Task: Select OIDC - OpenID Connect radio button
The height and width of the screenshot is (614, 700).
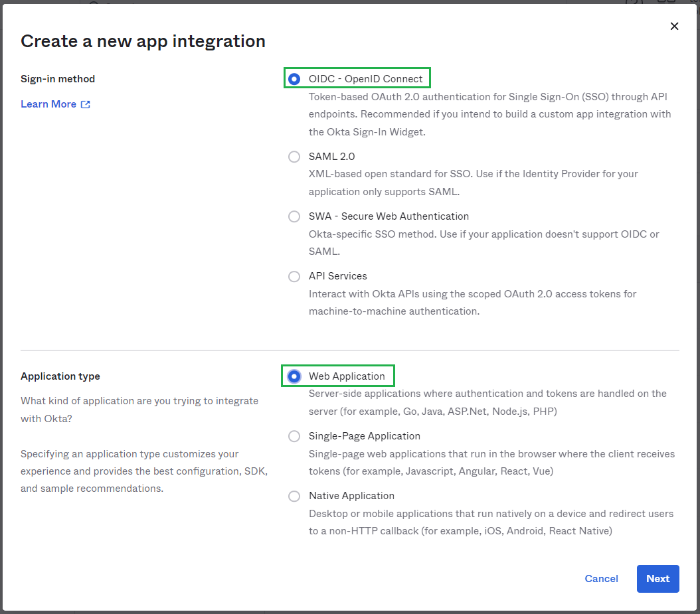Action: [x=294, y=79]
